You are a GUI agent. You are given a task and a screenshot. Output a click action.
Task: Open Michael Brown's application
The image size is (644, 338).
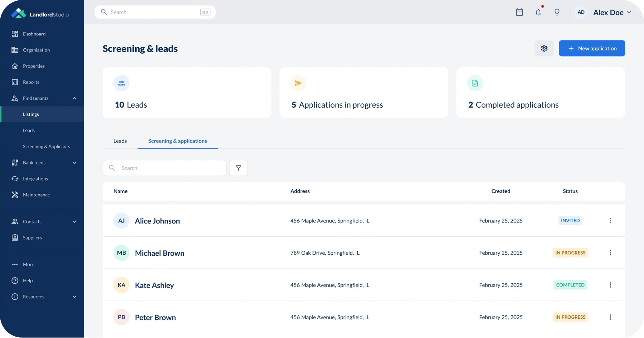click(160, 253)
